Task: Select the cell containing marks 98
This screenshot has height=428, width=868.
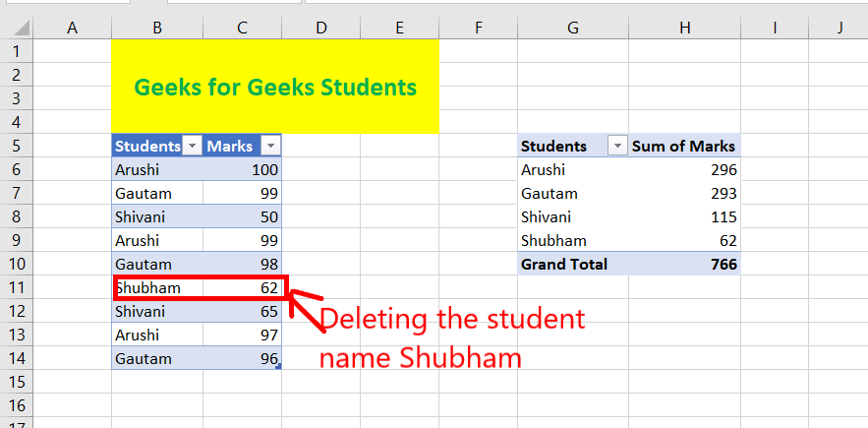Action: coord(242,264)
